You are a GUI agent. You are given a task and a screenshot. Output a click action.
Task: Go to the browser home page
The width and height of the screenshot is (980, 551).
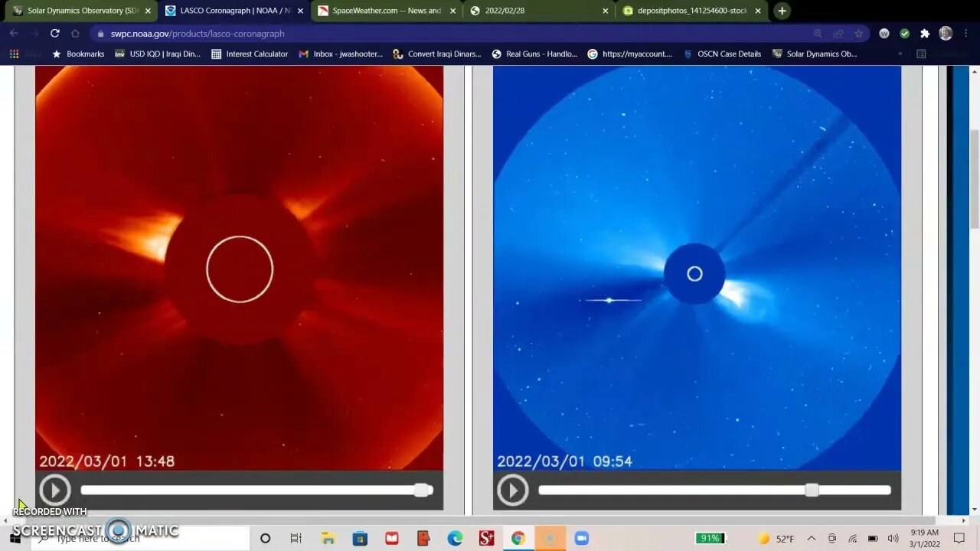75,34
